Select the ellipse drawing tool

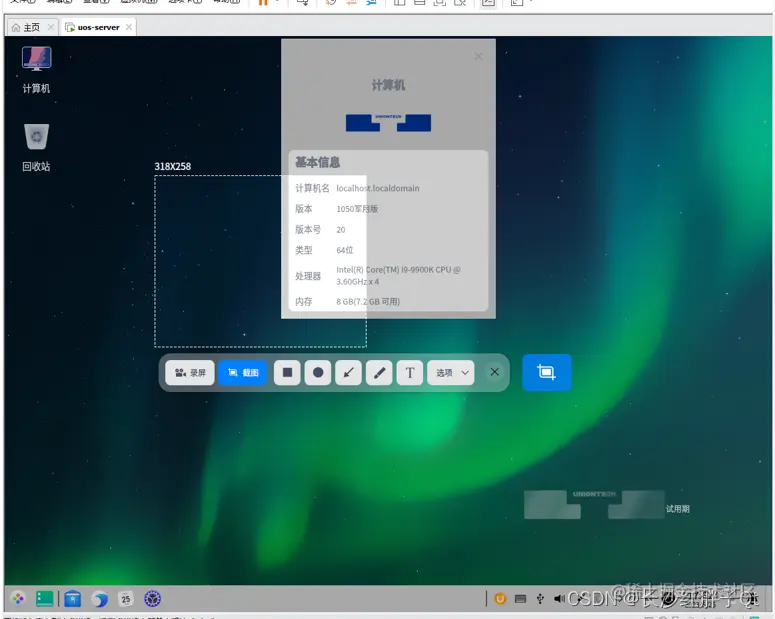tap(318, 372)
